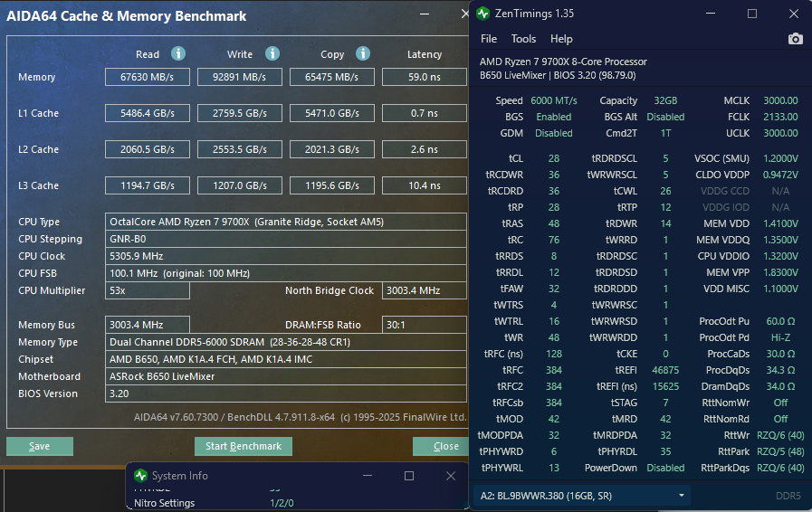Screen dimensions: 812x512
Task: Click the CPU FSB field 100.1 MHz
Action: pos(286,273)
